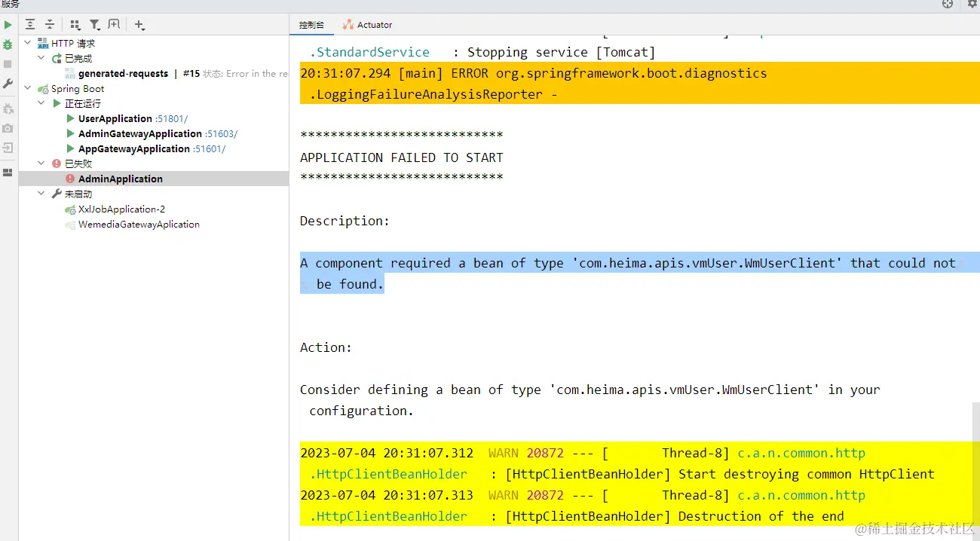Screen dimensions: 980x541
Task: Collapse the Spring Boot node
Action: pyautogui.click(x=28, y=89)
